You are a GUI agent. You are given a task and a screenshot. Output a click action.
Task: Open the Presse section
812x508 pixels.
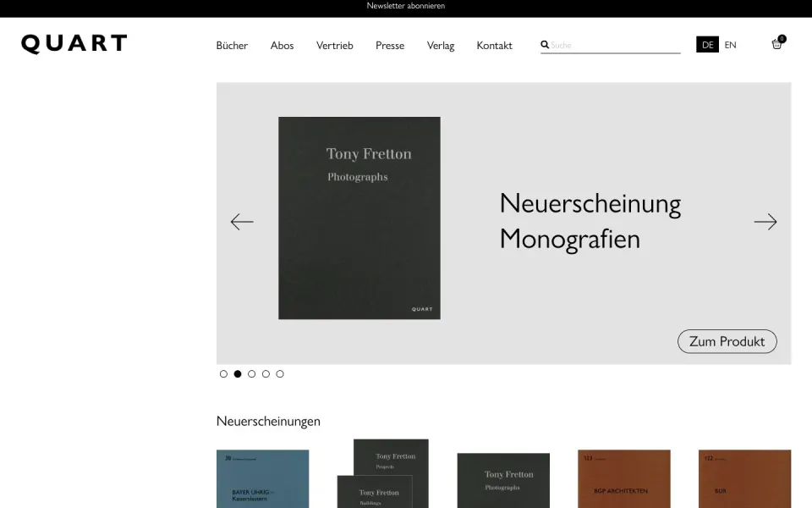tap(390, 46)
